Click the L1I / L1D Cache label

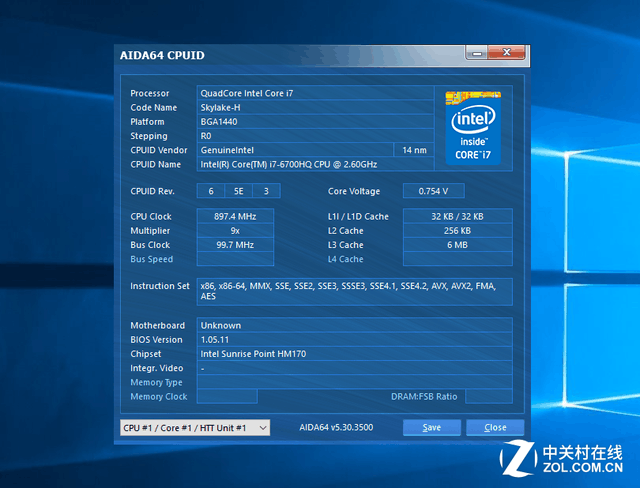tap(358, 216)
